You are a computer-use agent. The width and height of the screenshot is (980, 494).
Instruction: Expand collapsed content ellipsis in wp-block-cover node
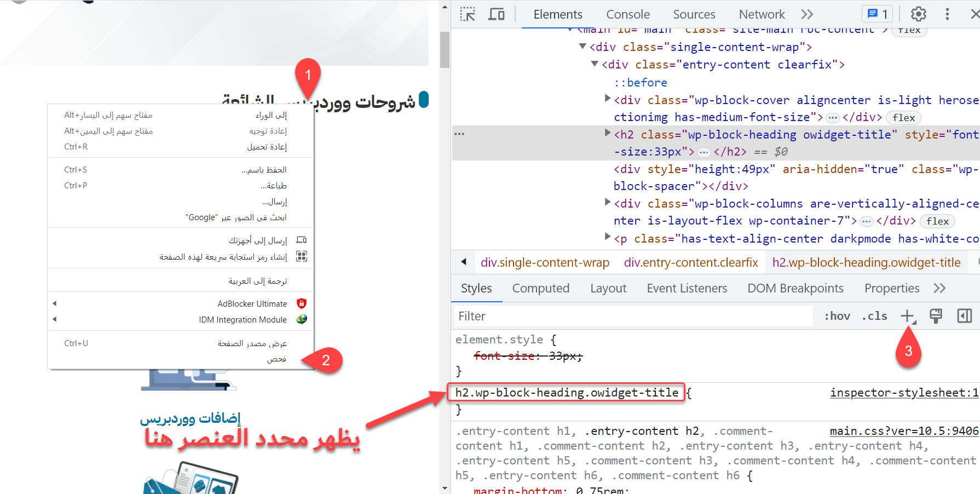pos(833,117)
